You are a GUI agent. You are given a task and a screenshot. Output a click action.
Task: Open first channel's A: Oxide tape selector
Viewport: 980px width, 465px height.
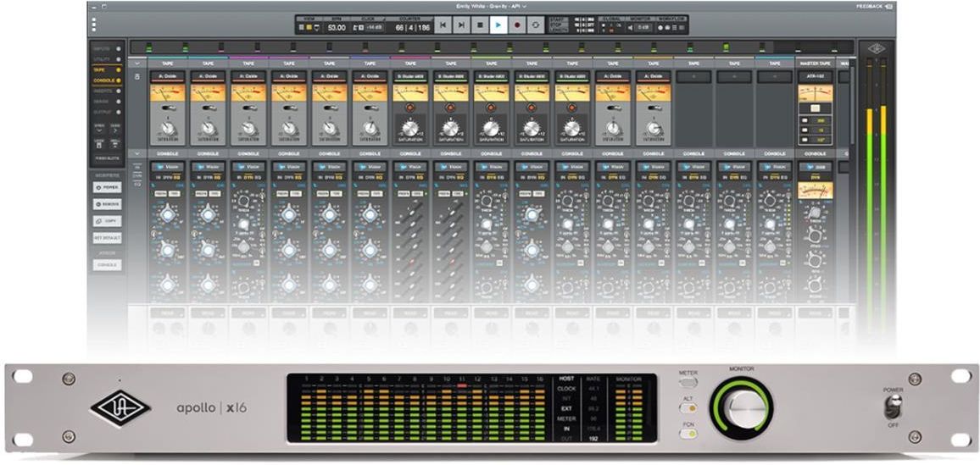click(168, 76)
